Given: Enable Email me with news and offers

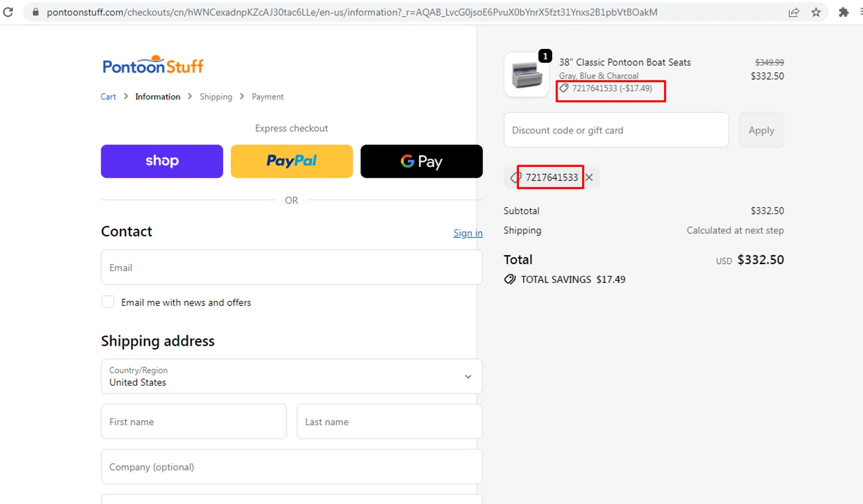Looking at the screenshot, I should (x=108, y=302).
